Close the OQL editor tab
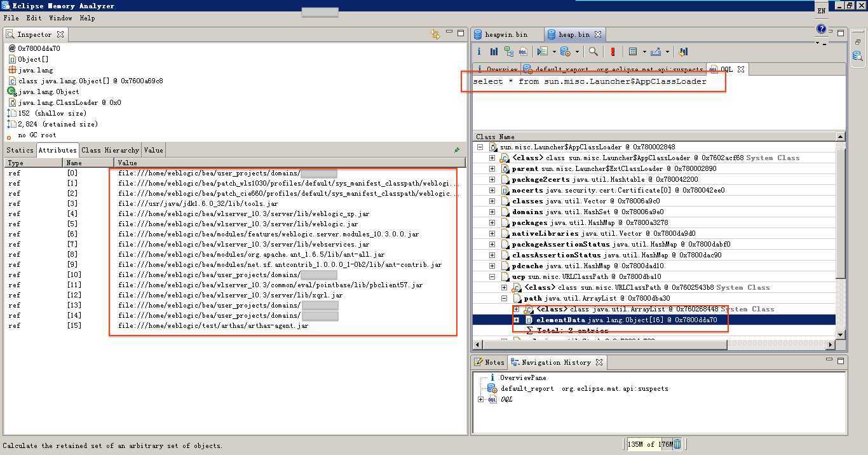 pyautogui.click(x=741, y=69)
